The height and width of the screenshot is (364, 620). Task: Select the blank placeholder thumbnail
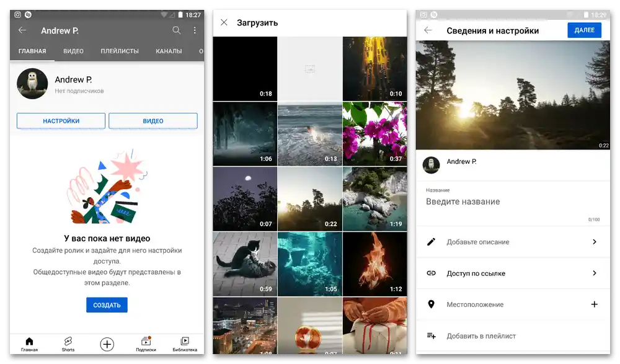point(309,68)
